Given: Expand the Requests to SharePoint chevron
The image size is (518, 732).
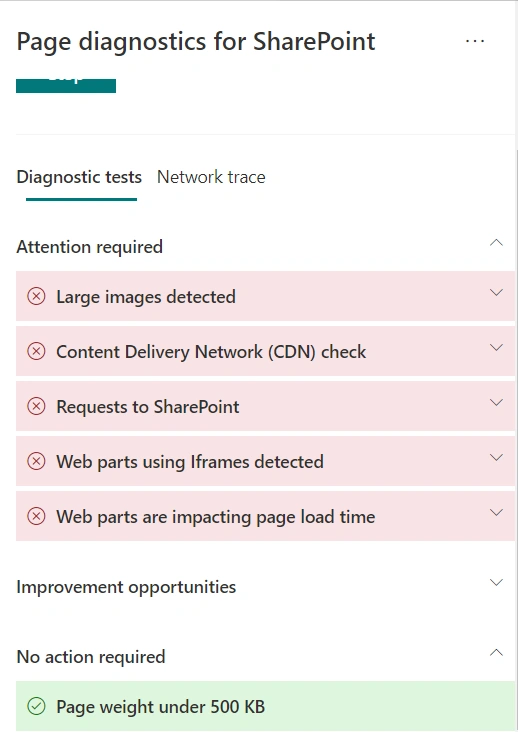Looking at the screenshot, I should (x=496, y=402).
